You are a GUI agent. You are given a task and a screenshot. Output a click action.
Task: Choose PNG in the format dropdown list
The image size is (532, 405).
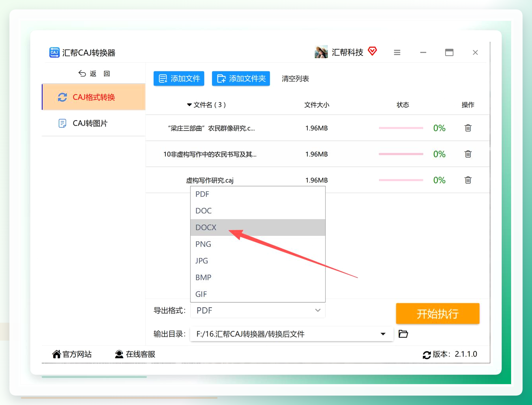258,244
